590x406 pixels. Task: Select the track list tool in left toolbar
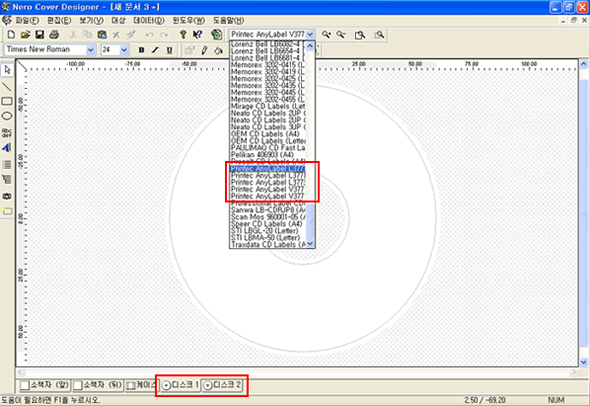tap(7, 179)
